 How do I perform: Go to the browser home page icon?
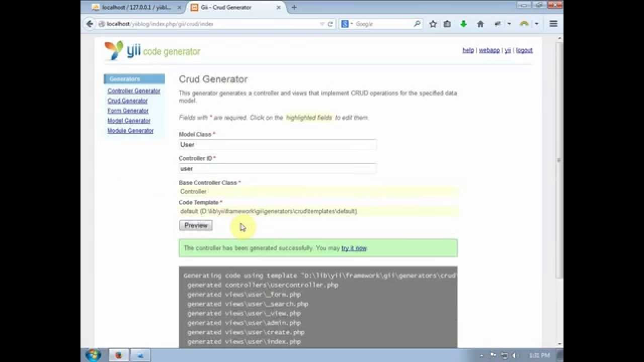tap(480, 24)
